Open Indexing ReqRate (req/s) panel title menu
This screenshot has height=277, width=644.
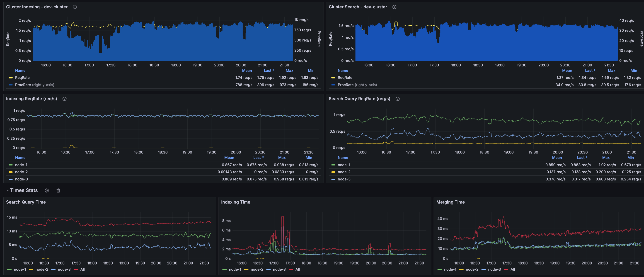point(31,99)
